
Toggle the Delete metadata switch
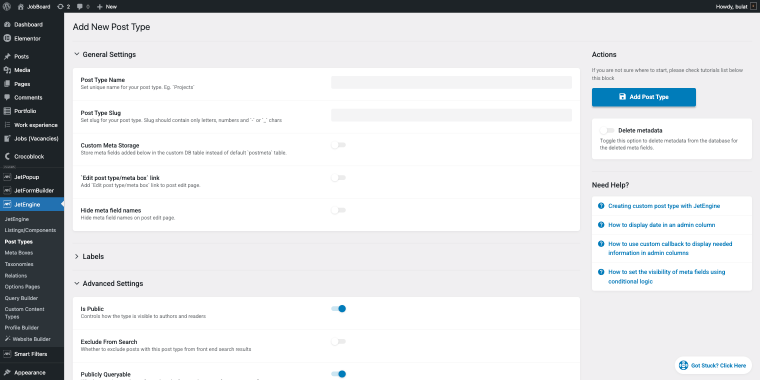[607, 130]
